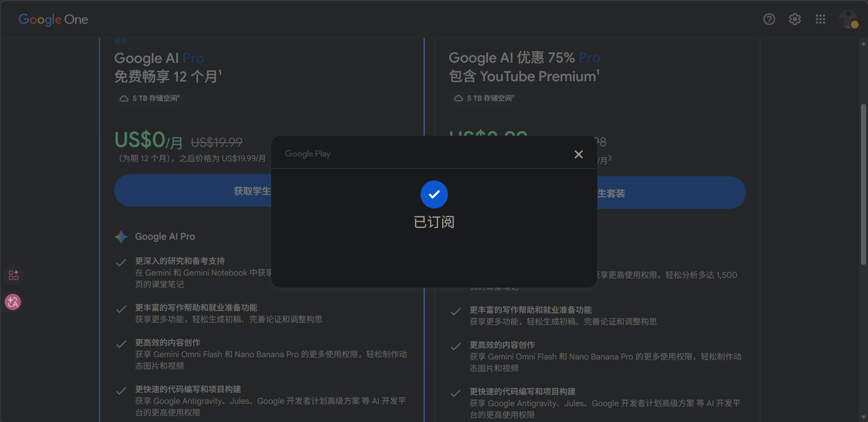Screen dimensions: 868x422
Task: Open the Google apps grid launcher
Action: (820, 19)
